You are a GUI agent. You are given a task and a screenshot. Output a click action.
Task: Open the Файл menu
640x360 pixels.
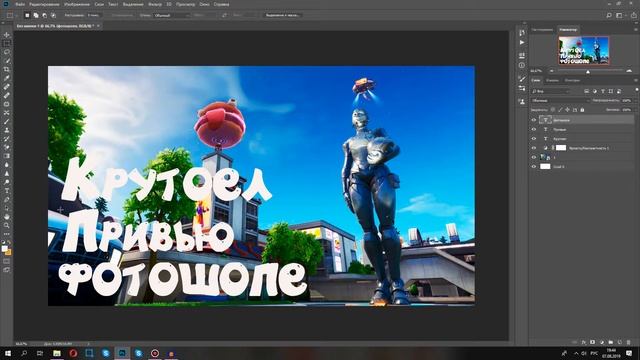pos(20,4)
